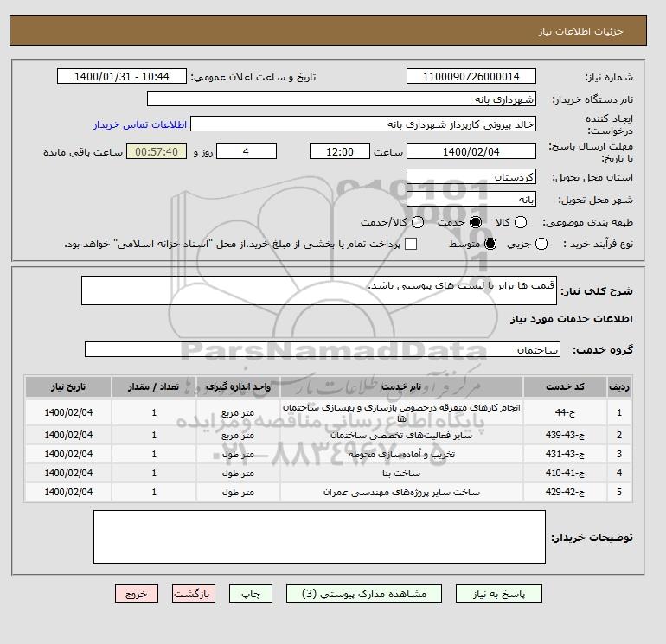The height and width of the screenshot is (644, 666).
Task: Click the چاپ print button
Action: tap(251, 594)
